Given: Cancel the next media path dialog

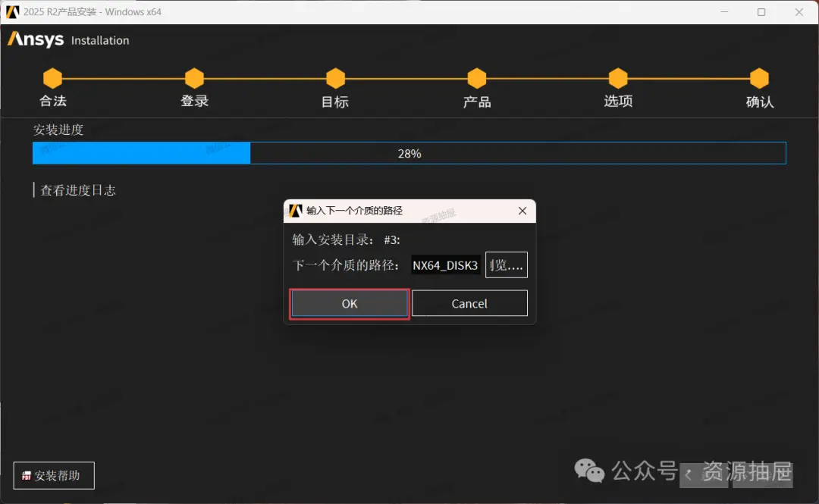Looking at the screenshot, I should pyautogui.click(x=469, y=303).
